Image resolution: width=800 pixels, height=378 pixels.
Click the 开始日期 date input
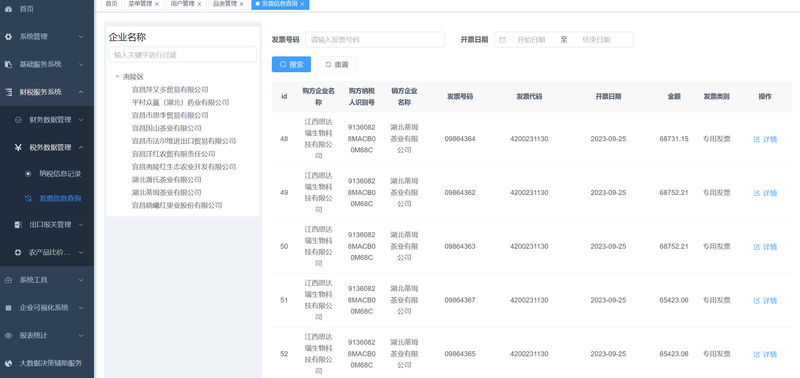tap(531, 40)
